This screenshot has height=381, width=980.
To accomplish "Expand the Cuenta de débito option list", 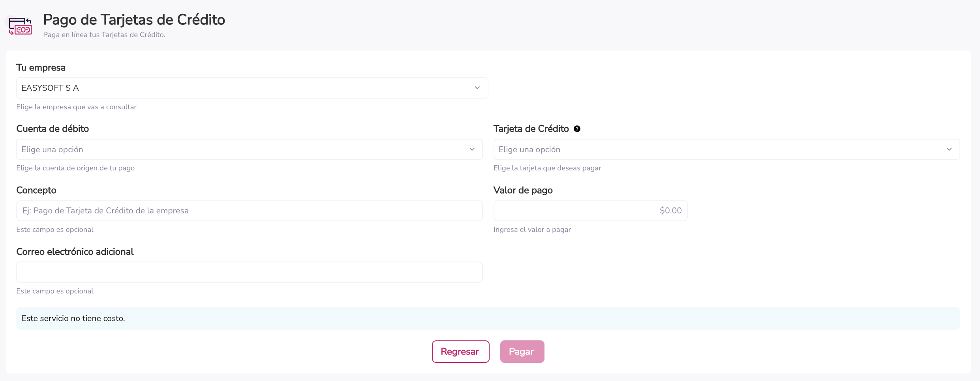I will 249,149.
